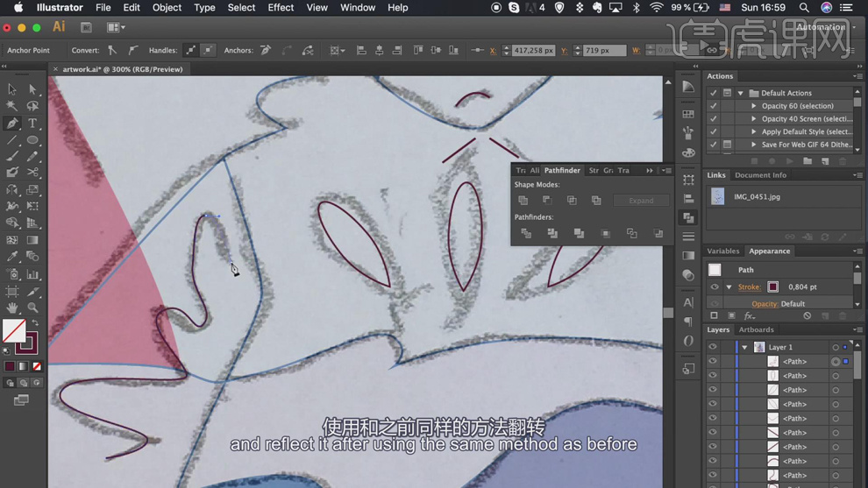Activate the Eyedropper tool
Image resolution: width=868 pixels, height=488 pixels.
[x=12, y=257]
